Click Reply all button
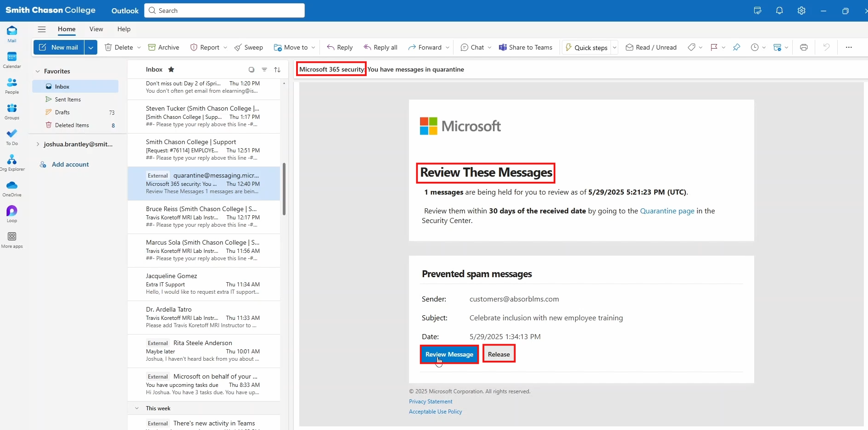Viewport: 868px width, 430px height. pos(381,47)
